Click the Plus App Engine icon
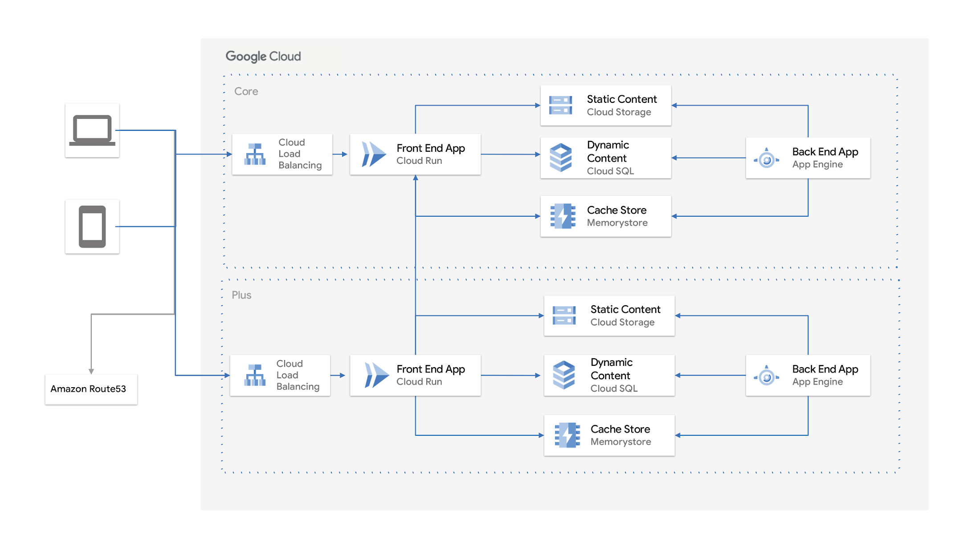This screenshot has height=551, width=980. point(766,376)
